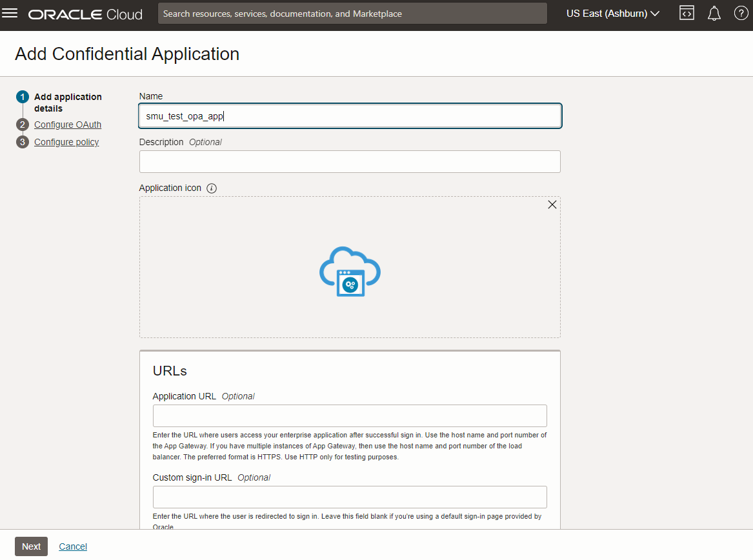Click the cloud application icon image
The image size is (753, 560).
click(350, 272)
